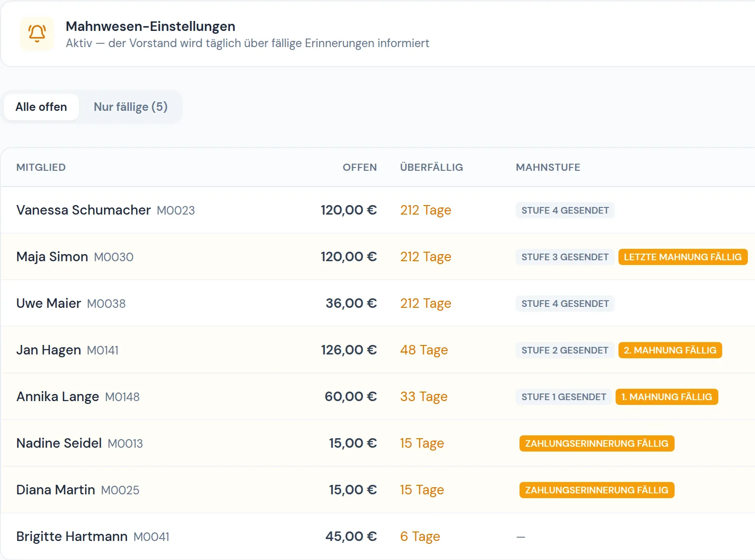This screenshot has width=755, height=560.
Task: Click the 'Überfällig' column header
Action: 431,167
